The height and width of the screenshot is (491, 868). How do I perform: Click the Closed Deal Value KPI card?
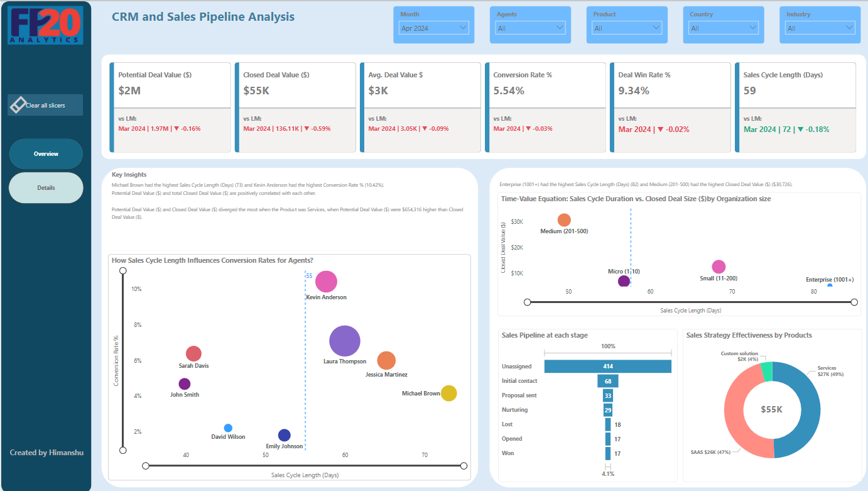pos(295,107)
